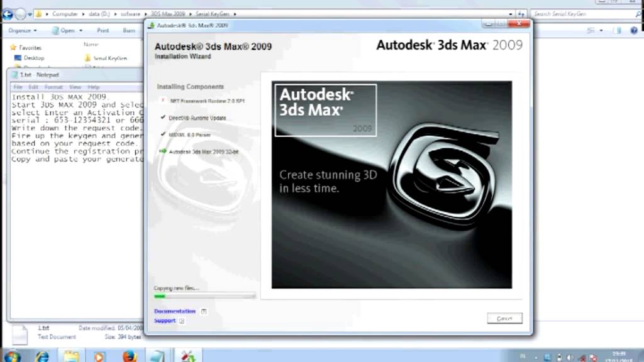Click the Name column header
This screenshot has width=644, height=362.
91,45
